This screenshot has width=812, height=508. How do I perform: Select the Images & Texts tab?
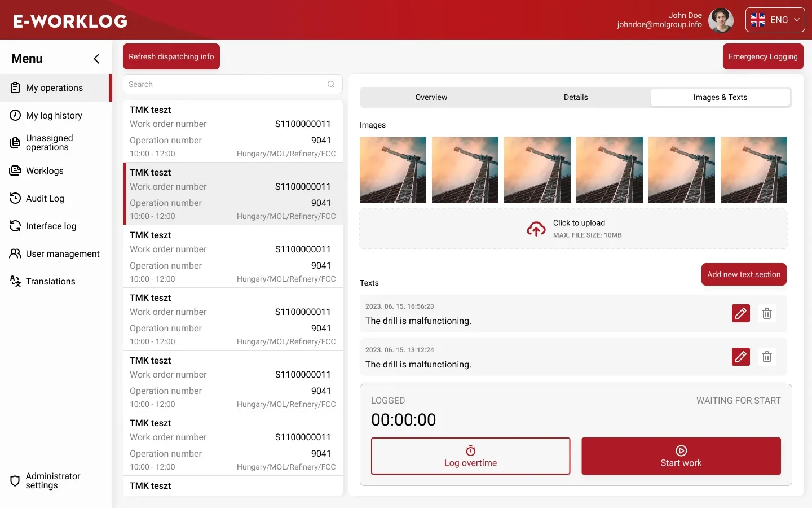coord(720,97)
